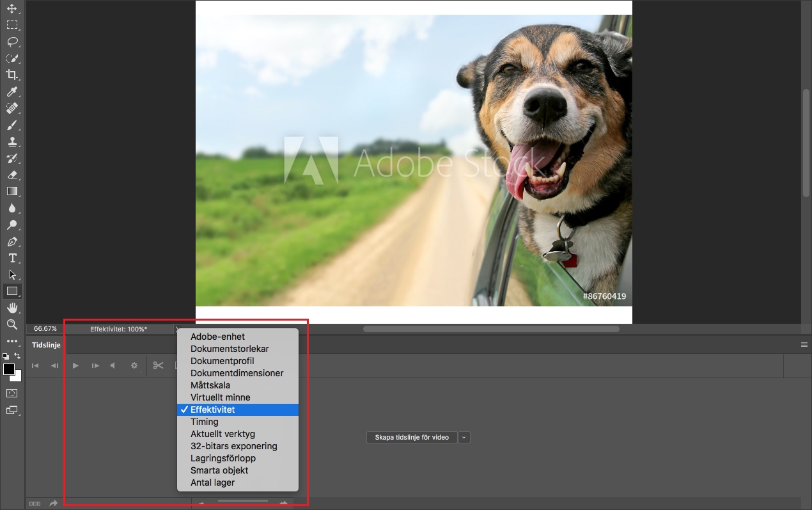Click the scissors split-at-playhead icon
The image size is (812, 510).
pyautogui.click(x=159, y=366)
